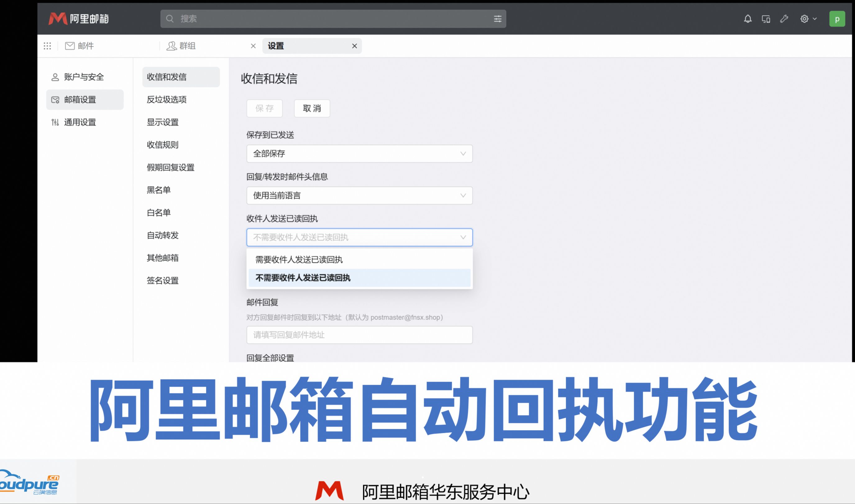
Task: Switch to the 邮件 tab
Action: (x=79, y=46)
